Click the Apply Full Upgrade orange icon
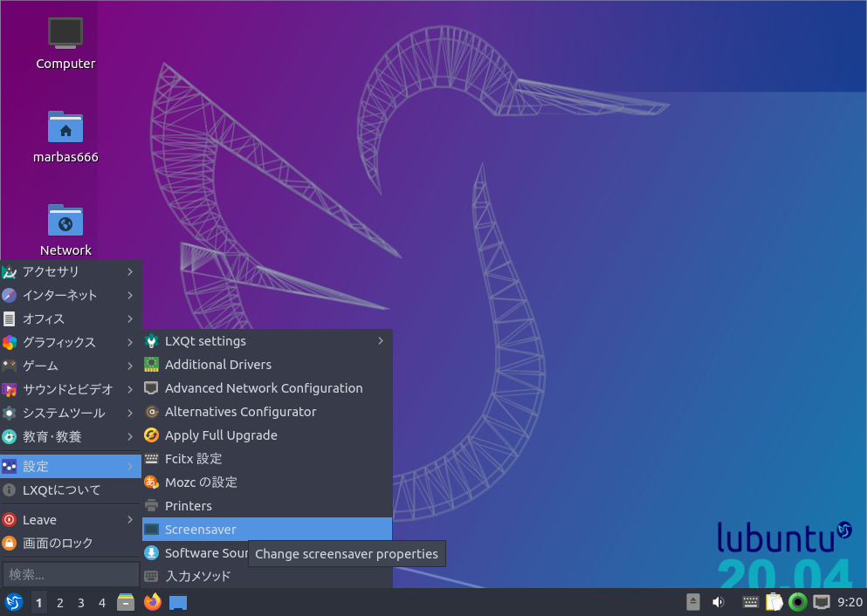 (x=152, y=435)
